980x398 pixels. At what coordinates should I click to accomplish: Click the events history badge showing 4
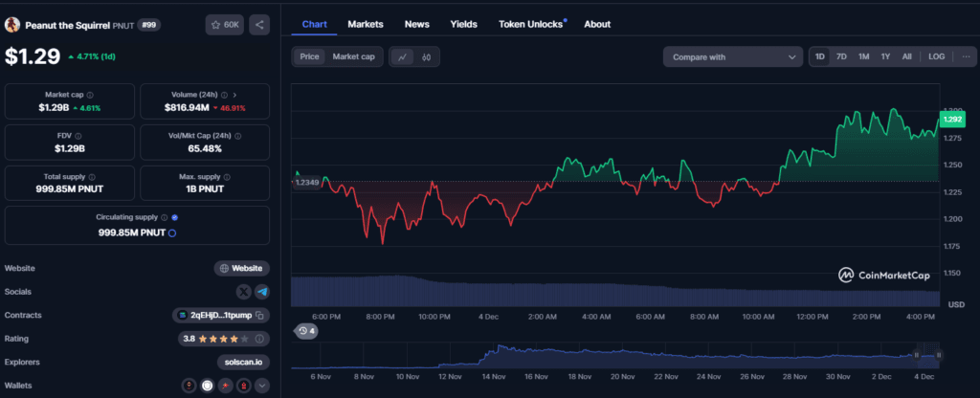coord(305,330)
